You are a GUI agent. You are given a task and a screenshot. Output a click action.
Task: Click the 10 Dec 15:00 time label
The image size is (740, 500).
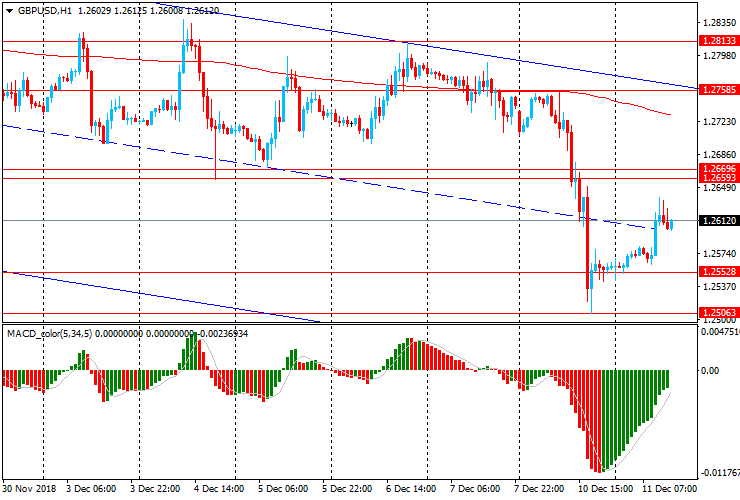pos(603,487)
